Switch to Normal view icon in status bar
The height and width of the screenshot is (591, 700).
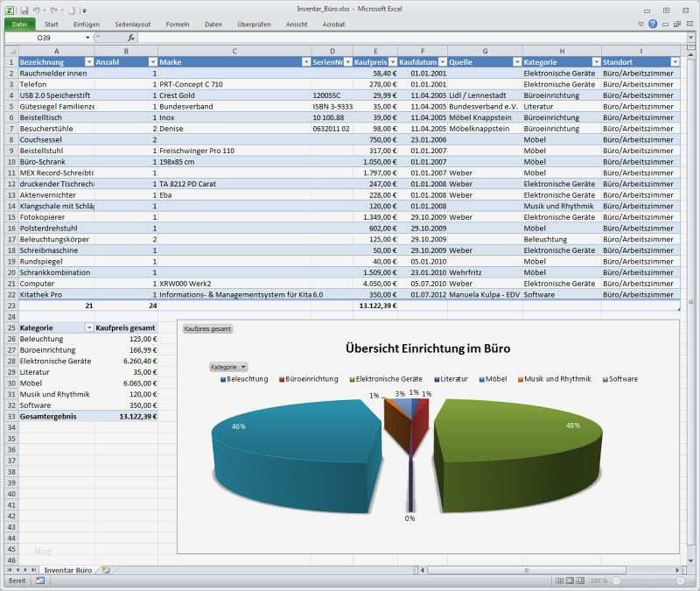click(x=559, y=580)
